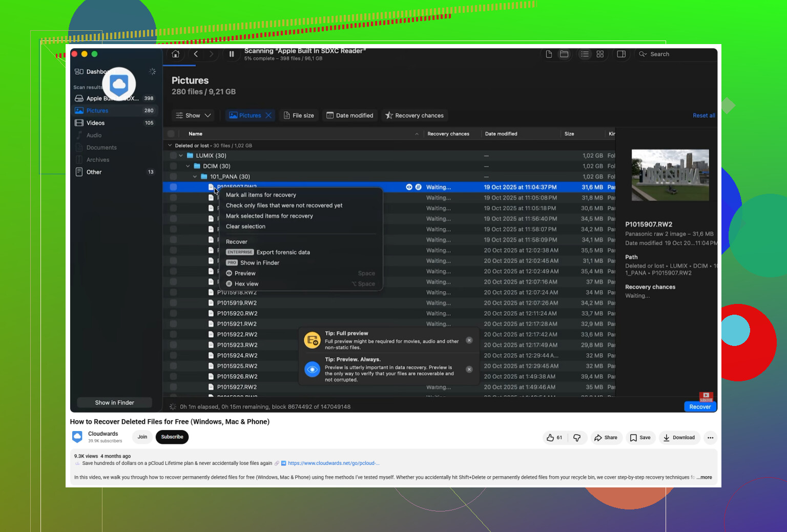Dismiss the Preview Always tip
The width and height of the screenshot is (787, 532).
tap(469, 370)
